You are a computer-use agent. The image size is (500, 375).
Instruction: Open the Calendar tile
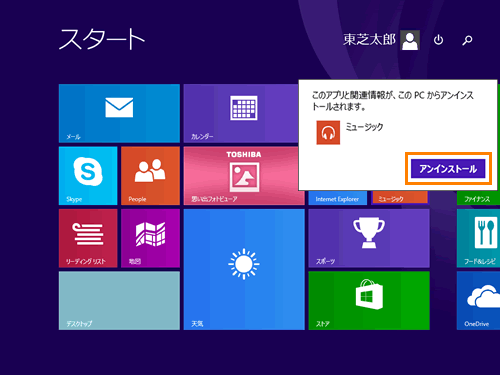coord(241,113)
